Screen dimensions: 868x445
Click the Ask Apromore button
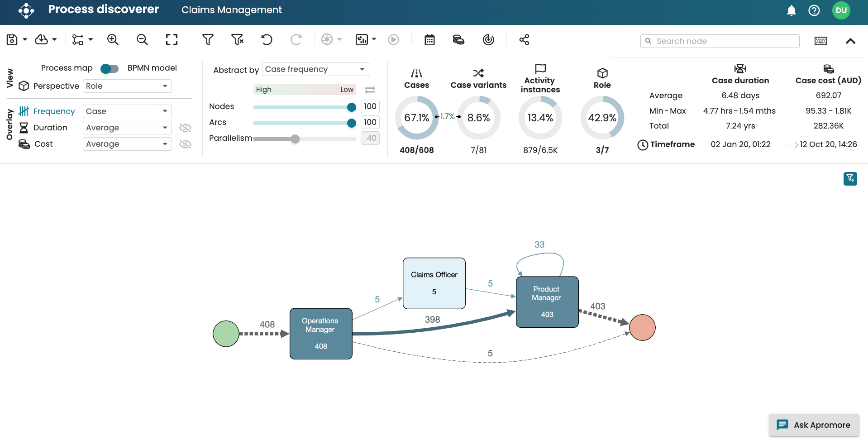coord(814,425)
